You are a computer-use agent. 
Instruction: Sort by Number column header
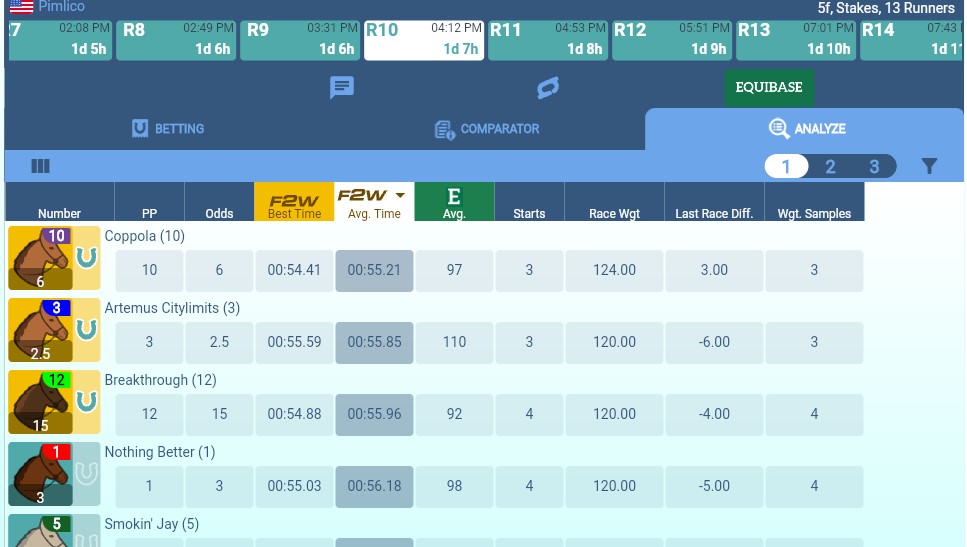(60, 202)
